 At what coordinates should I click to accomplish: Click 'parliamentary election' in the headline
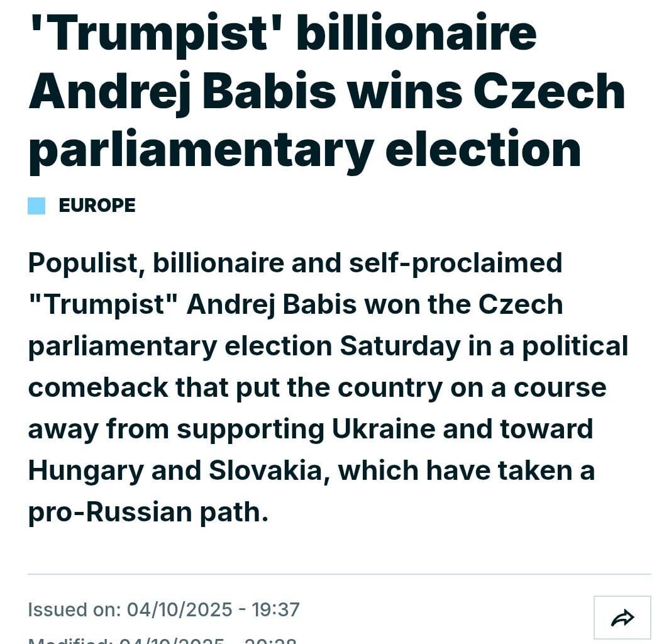[x=304, y=149]
